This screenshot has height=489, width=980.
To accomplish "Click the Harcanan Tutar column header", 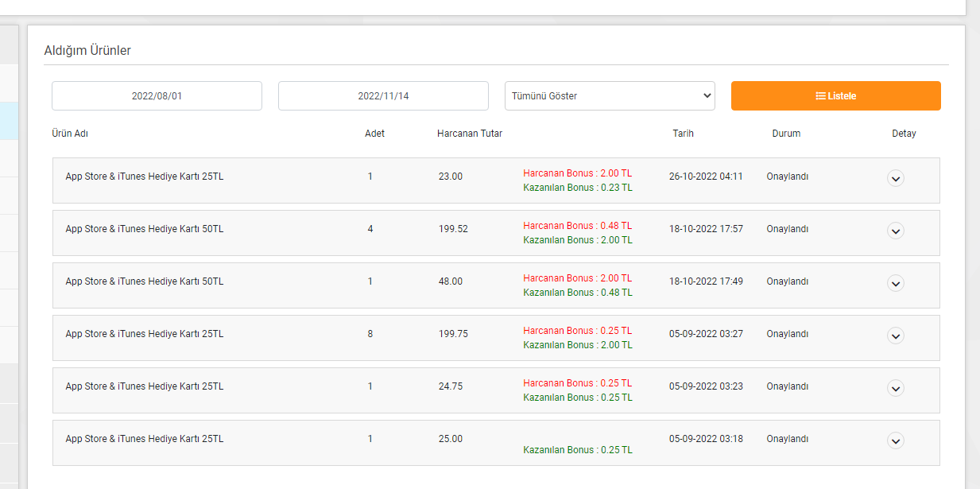I will [470, 134].
